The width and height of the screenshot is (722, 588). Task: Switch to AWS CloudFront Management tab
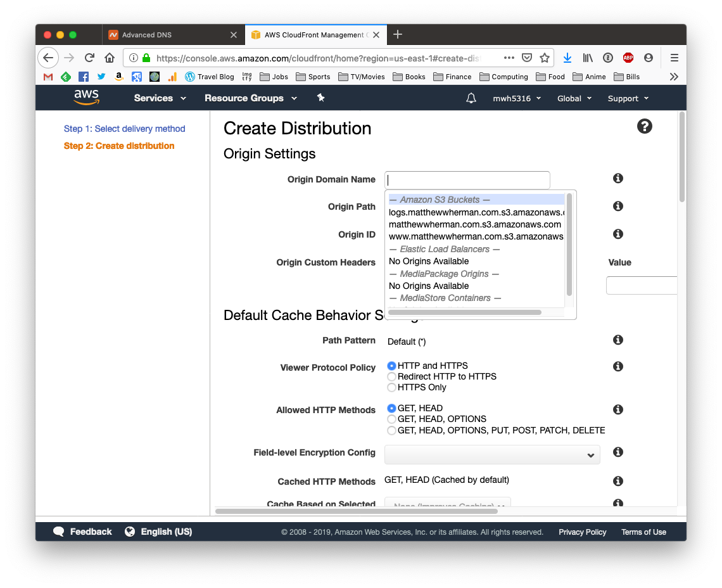pyautogui.click(x=315, y=35)
